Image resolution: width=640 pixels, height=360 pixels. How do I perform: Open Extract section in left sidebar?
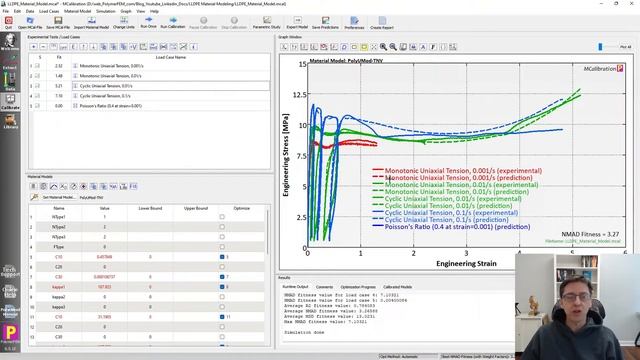pos(10,62)
